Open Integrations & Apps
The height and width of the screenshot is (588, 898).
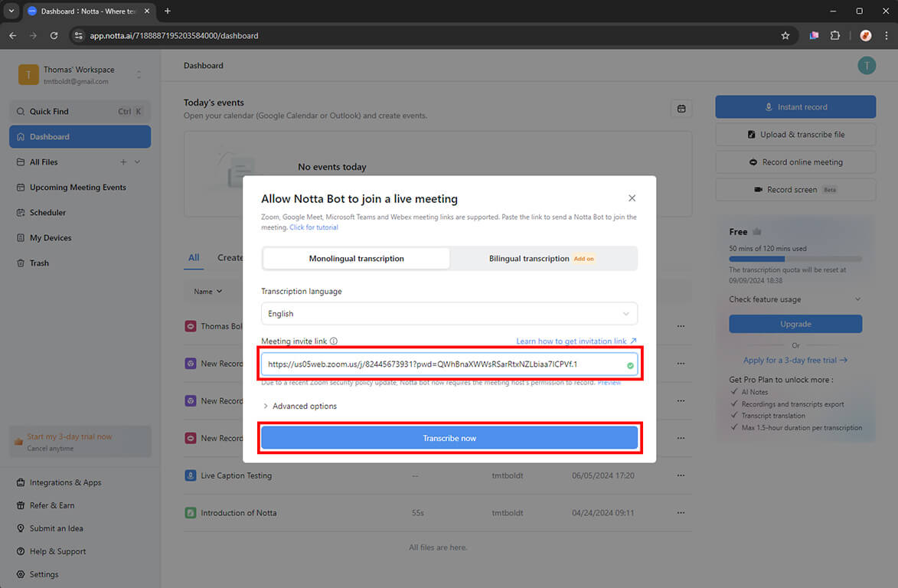pos(65,482)
